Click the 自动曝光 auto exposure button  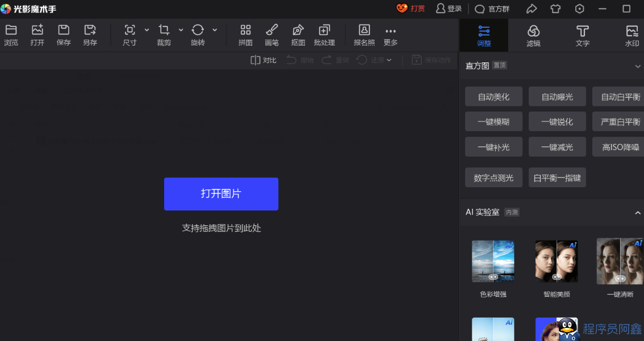coord(557,96)
